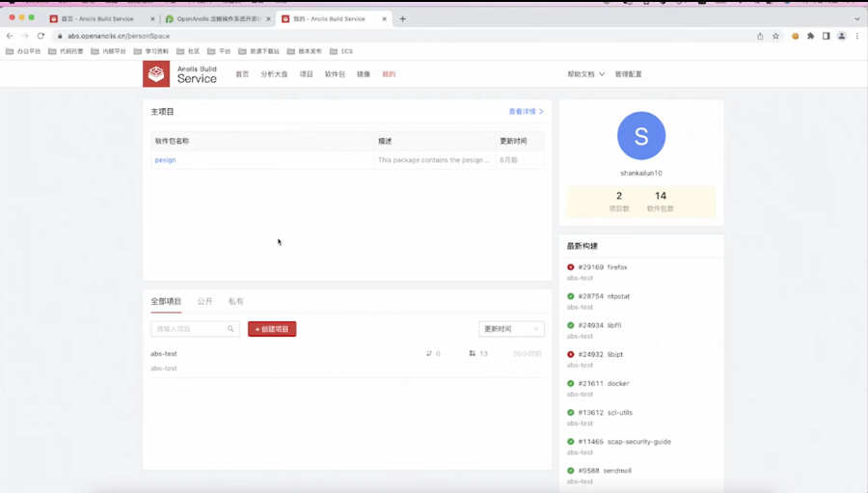Open a new browser tab
868x493 pixels.
[402, 19]
